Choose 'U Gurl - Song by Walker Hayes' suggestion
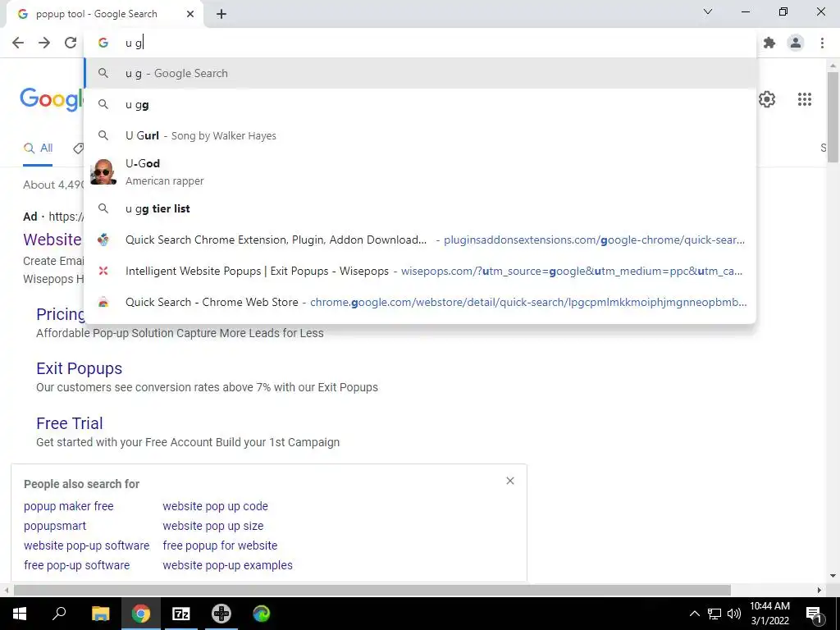This screenshot has width=840, height=630. tap(421, 135)
